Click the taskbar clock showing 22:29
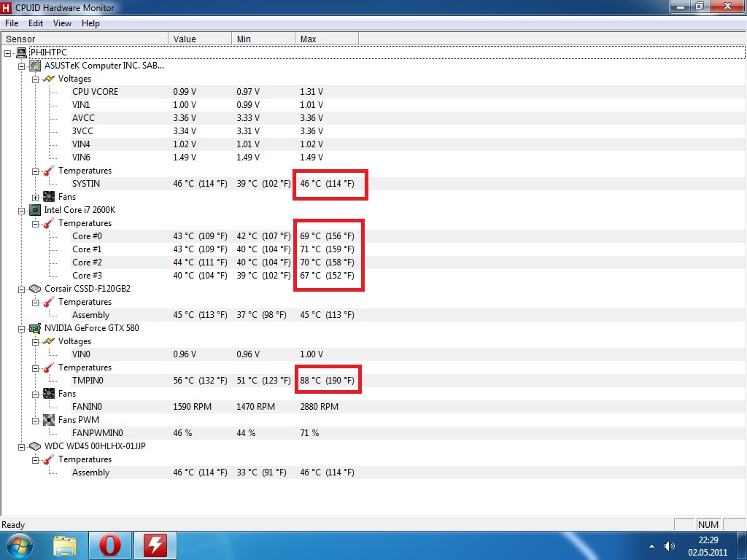747x560 pixels. [x=708, y=546]
